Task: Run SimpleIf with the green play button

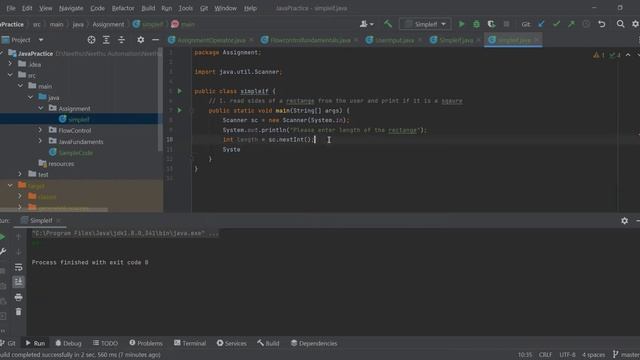Action: point(461,24)
